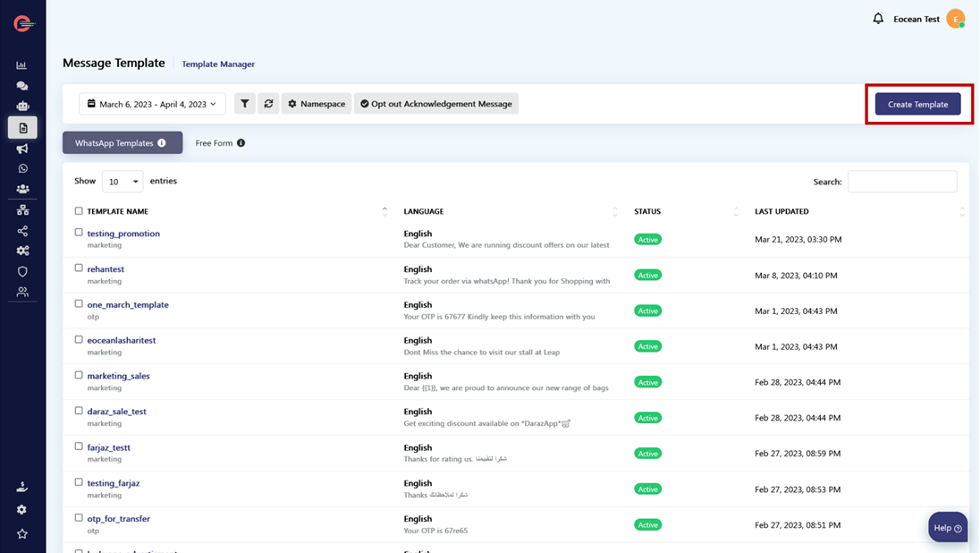Open the chat conversations sidebar icon
This screenshot has height=553, width=980.
pyautogui.click(x=22, y=86)
